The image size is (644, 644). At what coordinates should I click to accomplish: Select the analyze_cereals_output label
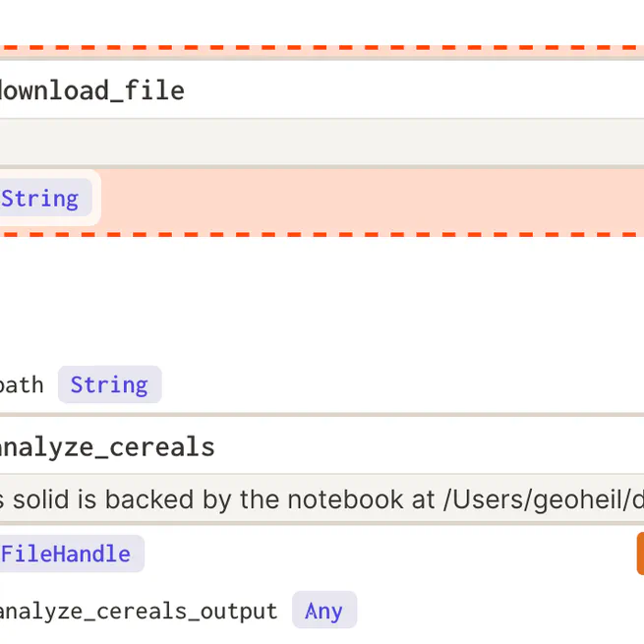click(139, 612)
